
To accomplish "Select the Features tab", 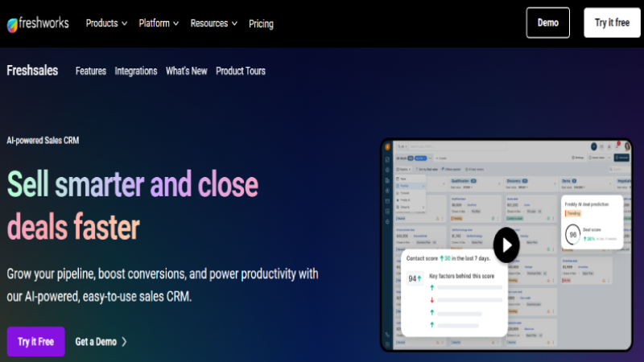I will click(91, 71).
